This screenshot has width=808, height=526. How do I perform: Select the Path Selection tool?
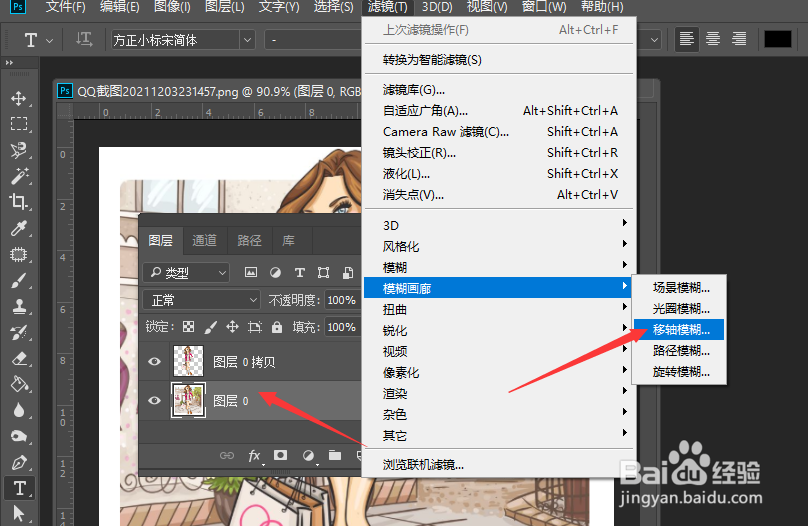coord(19,514)
